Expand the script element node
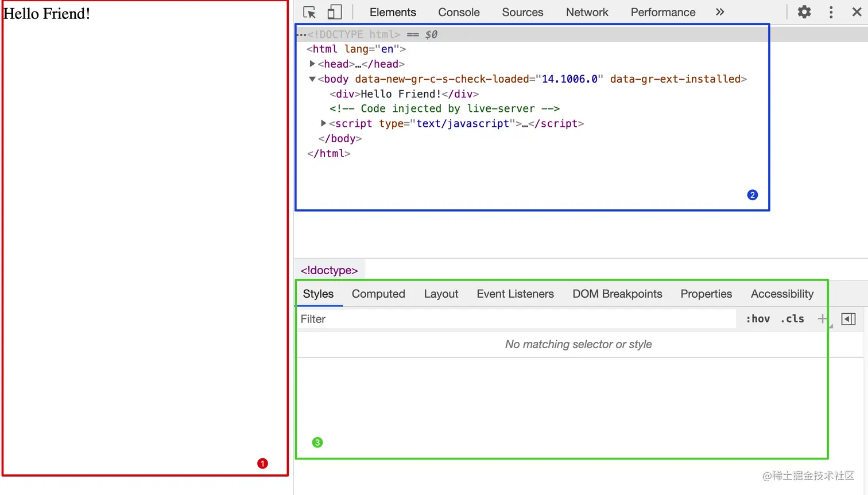The height and width of the screenshot is (495, 868). pyautogui.click(x=323, y=123)
